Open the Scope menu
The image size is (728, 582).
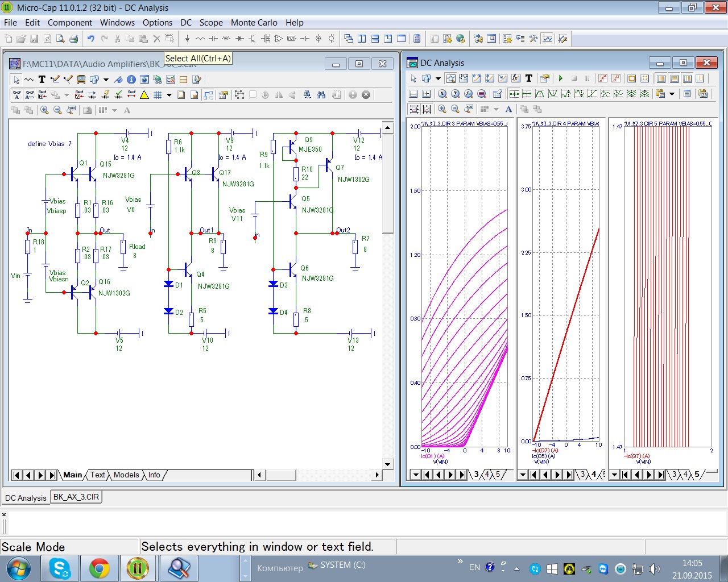pyautogui.click(x=211, y=23)
